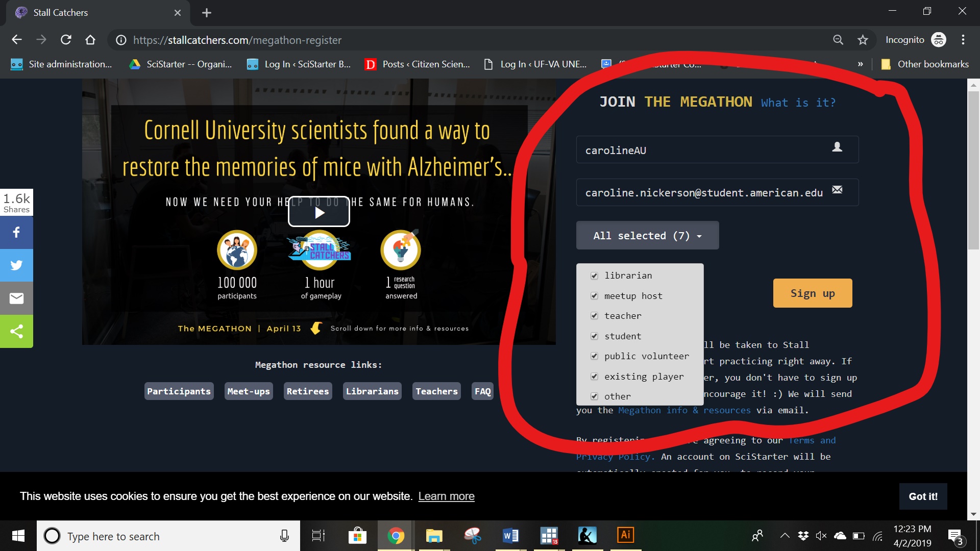This screenshot has height=551, width=980.
Task: Uncheck the other option
Action: pyautogui.click(x=594, y=396)
